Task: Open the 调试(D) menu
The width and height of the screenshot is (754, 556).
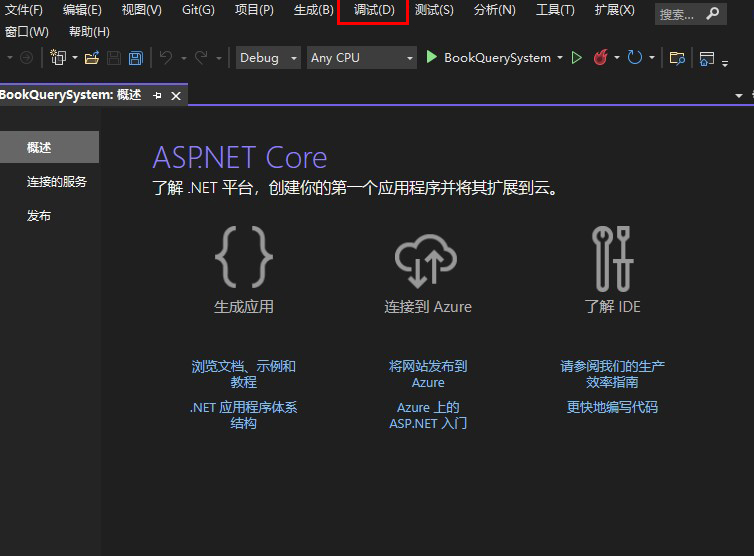Action: pos(374,10)
